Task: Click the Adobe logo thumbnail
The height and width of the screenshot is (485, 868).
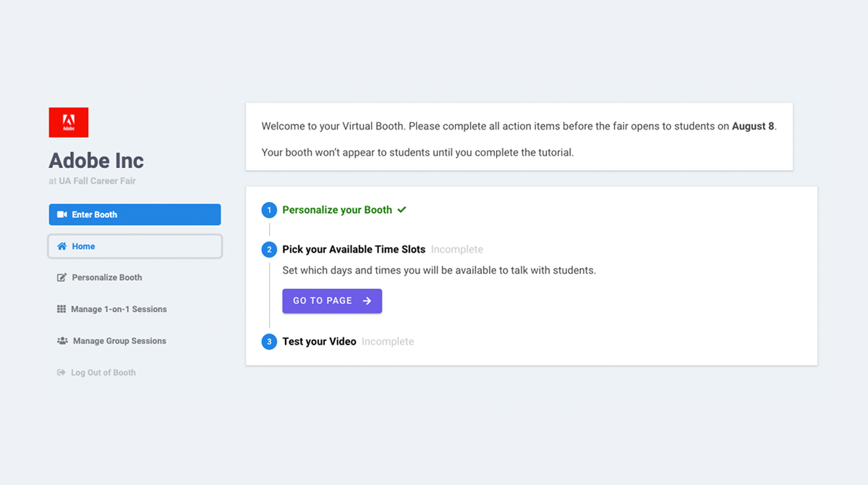Action: click(69, 122)
